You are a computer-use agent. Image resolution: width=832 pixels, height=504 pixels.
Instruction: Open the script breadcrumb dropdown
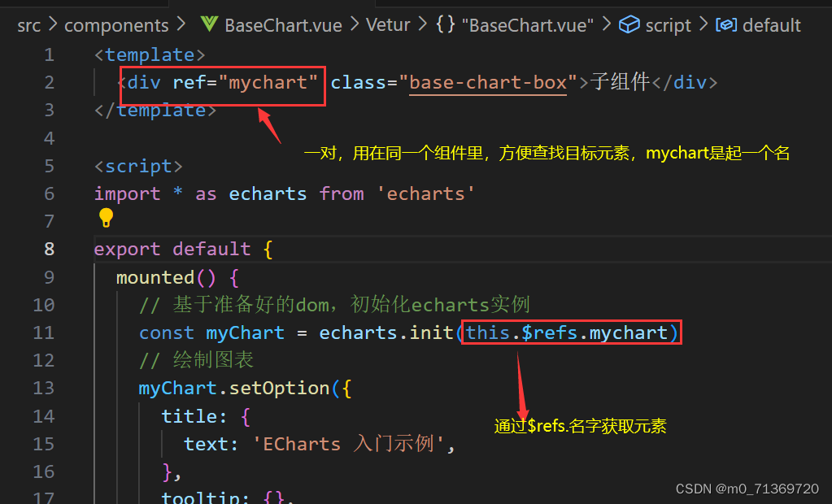(x=669, y=24)
